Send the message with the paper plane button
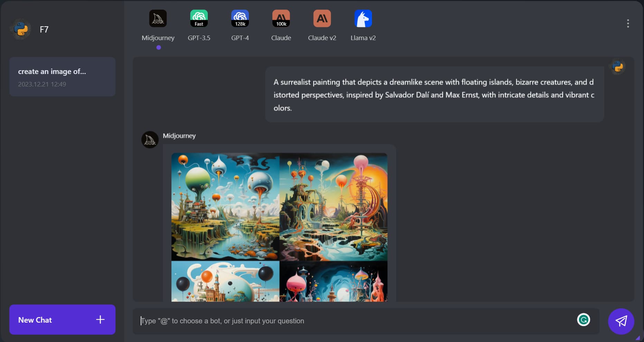The height and width of the screenshot is (342, 644). (x=621, y=321)
